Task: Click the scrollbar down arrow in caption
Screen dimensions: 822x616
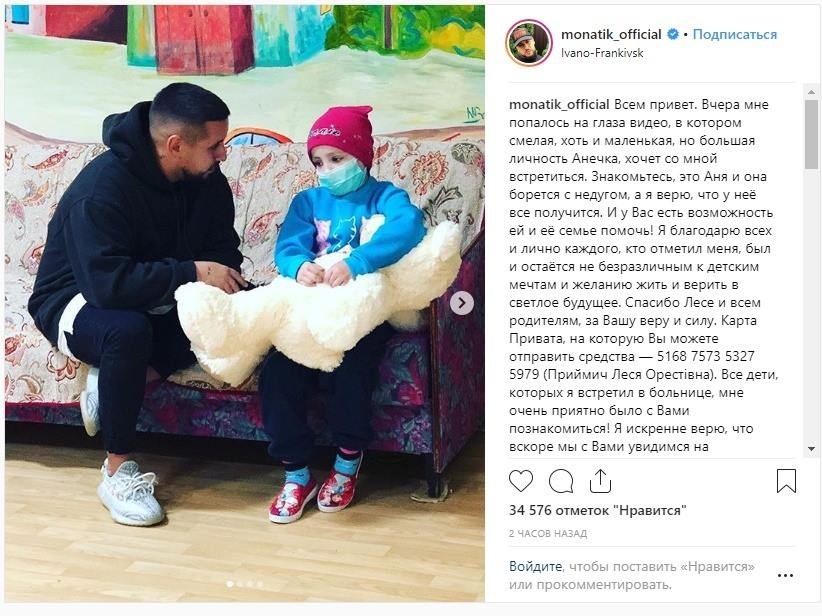Action: (x=811, y=449)
